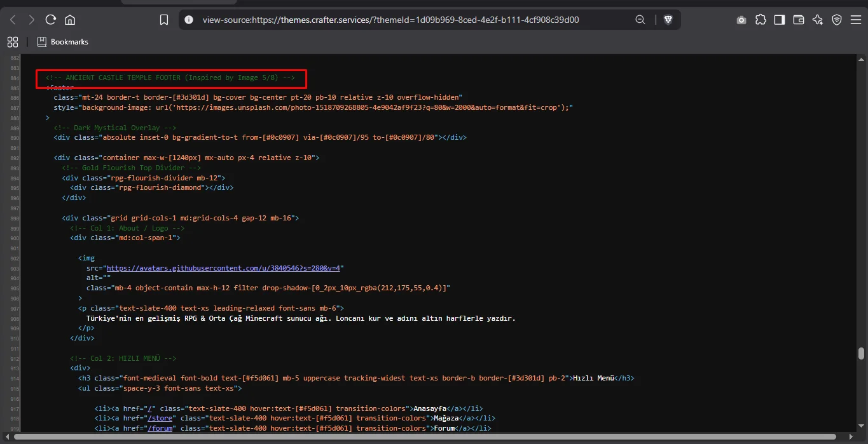868x444 pixels.
Task: Open the Brave Shields lion icon
Action: coord(668,20)
